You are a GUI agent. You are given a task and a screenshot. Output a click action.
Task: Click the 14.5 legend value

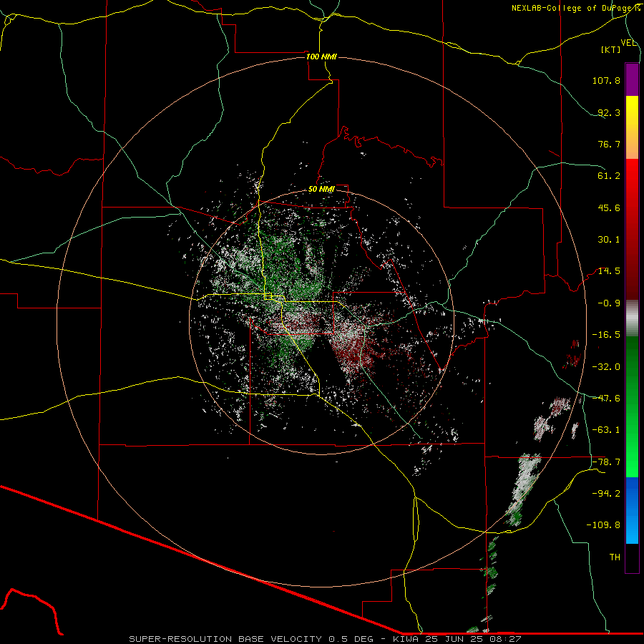coord(609,271)
